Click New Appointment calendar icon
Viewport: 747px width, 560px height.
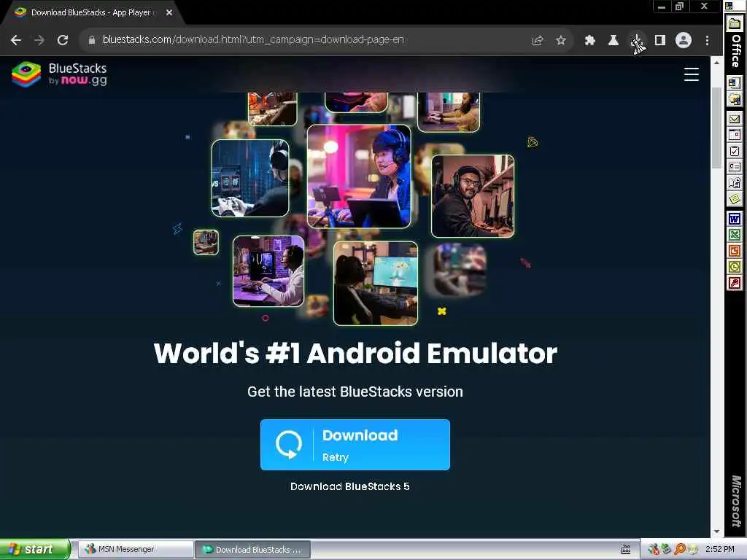click(x=734, y=135)
